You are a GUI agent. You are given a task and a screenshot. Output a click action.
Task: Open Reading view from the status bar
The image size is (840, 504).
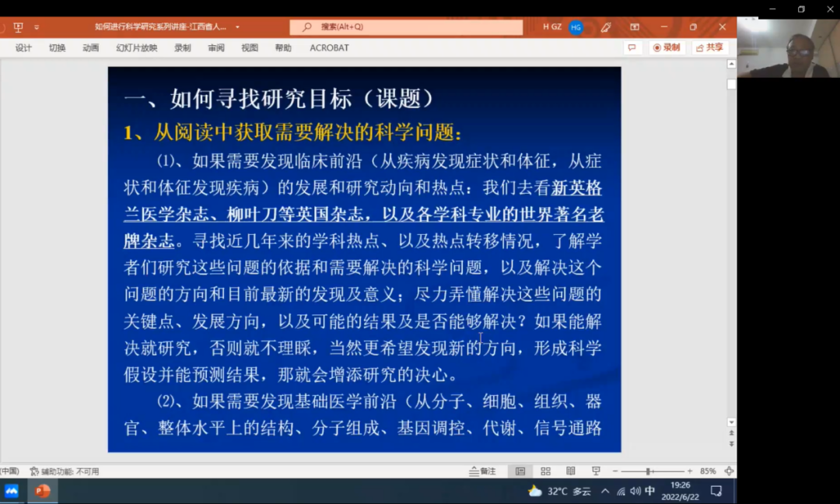pos(570,471)
